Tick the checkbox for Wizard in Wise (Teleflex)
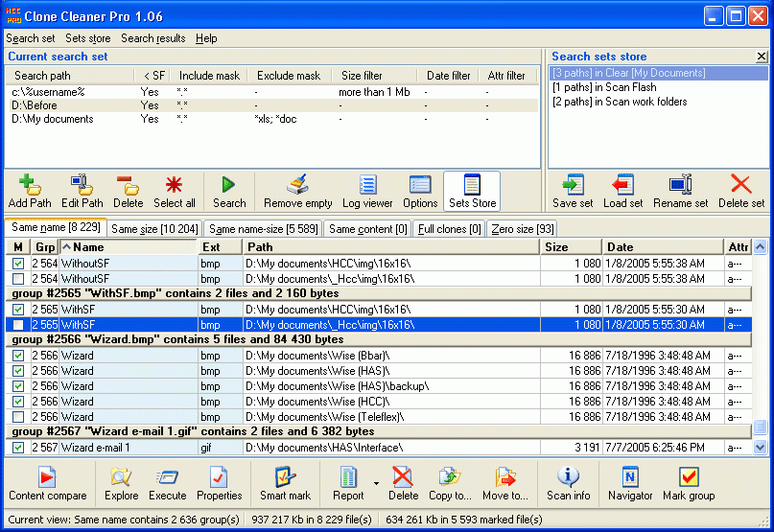Screen dimensions: 774x532 coord(18,417)
